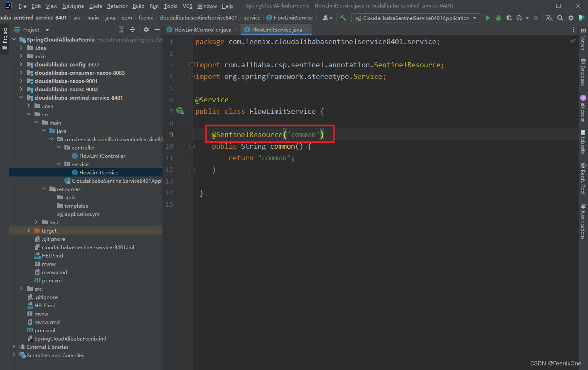Click the Build project hammer icon
The image size is (588, 370).
pyautogui.click(x=343, y=18)
